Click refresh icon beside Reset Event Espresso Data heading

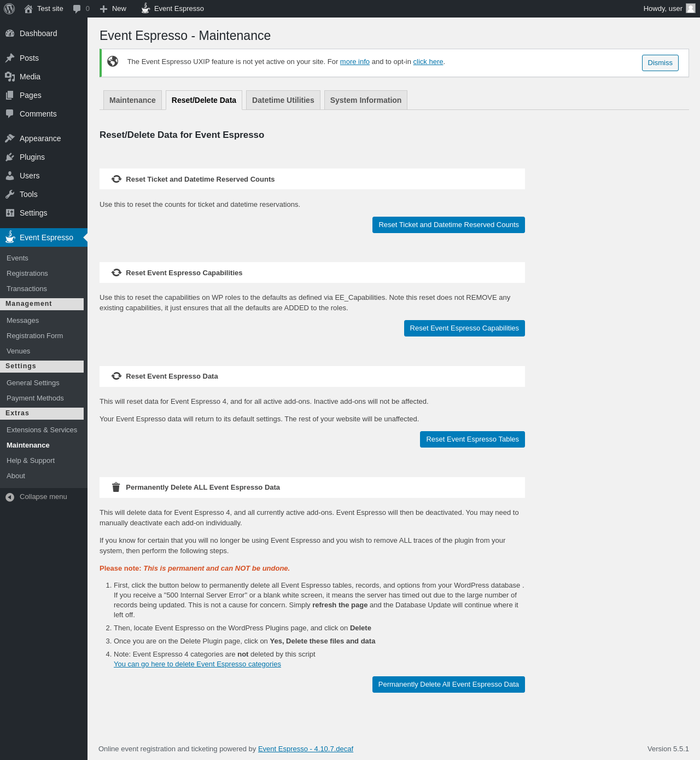click(x=116, y=376)
